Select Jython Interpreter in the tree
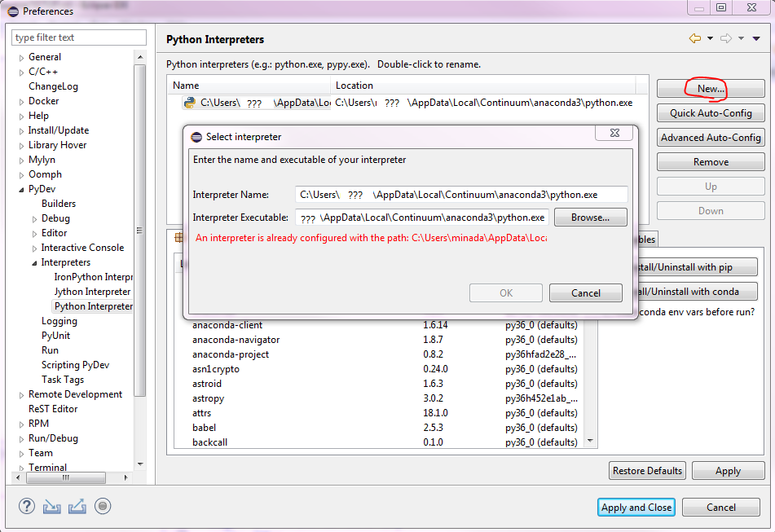The image size is (775, 532). coord(91,292)
